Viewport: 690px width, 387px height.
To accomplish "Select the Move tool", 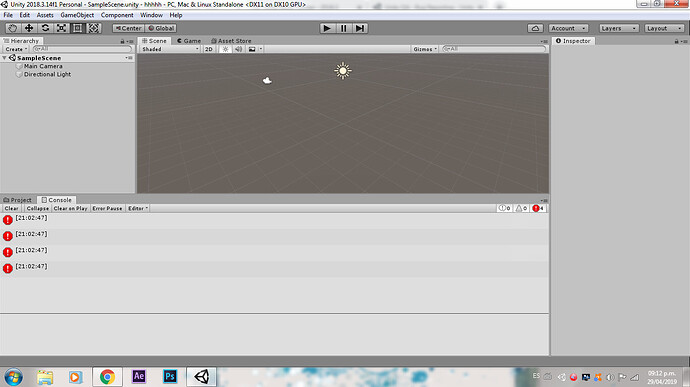I will (x=29, y=28).
